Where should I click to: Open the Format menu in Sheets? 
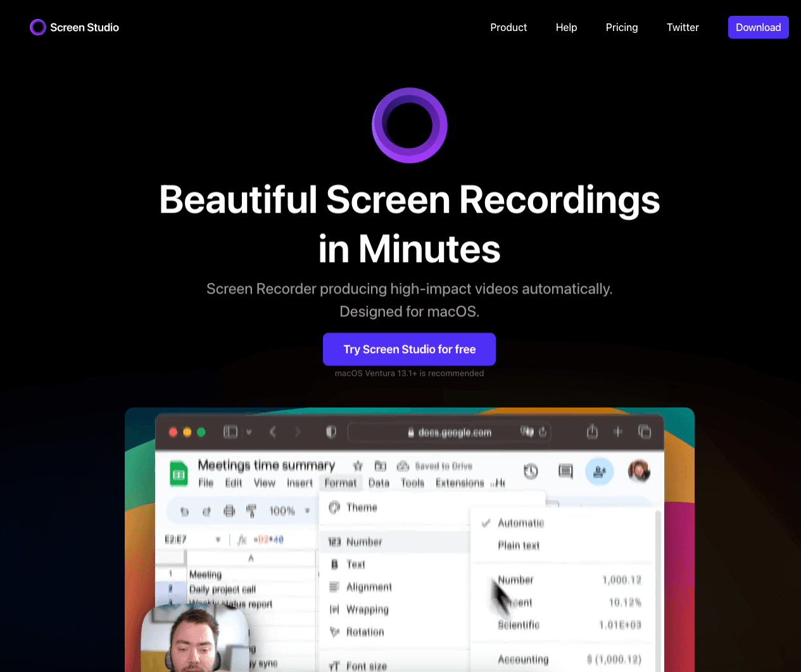pyautogui.click(x=341, y=483)
